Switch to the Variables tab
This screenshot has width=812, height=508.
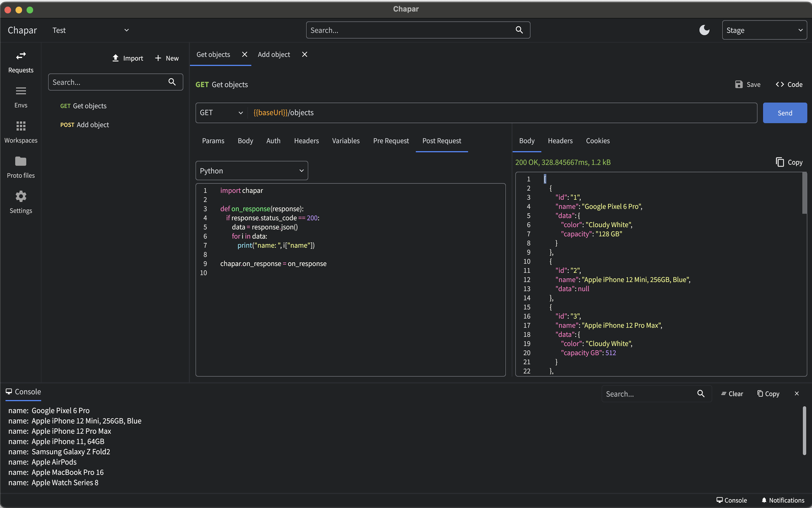pos(346,141)
